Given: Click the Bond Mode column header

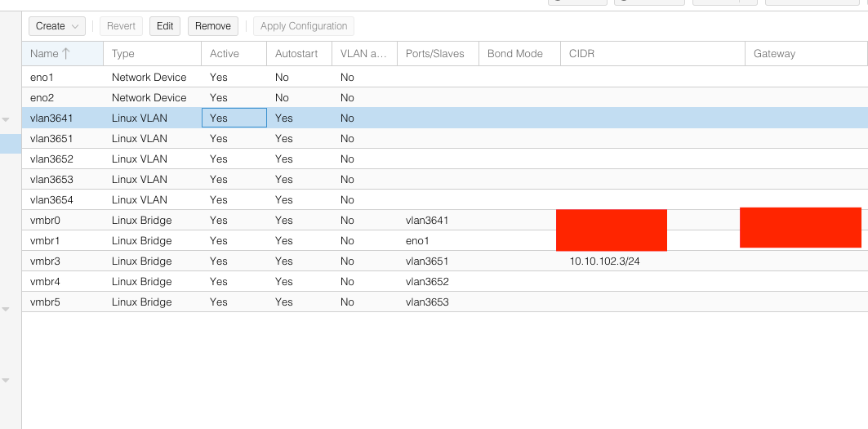Looking at the screenshot, I should pyautogui.click(x=520, y=54).
